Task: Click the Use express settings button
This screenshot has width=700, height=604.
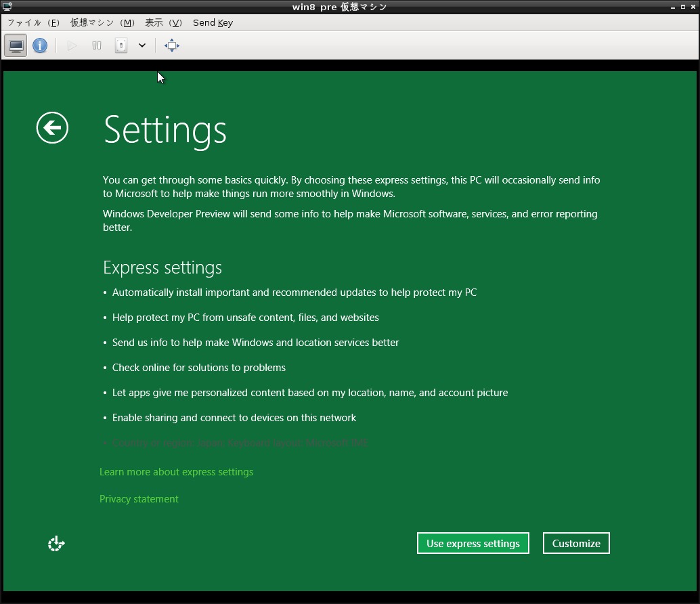Action: (x=473, y=543)
